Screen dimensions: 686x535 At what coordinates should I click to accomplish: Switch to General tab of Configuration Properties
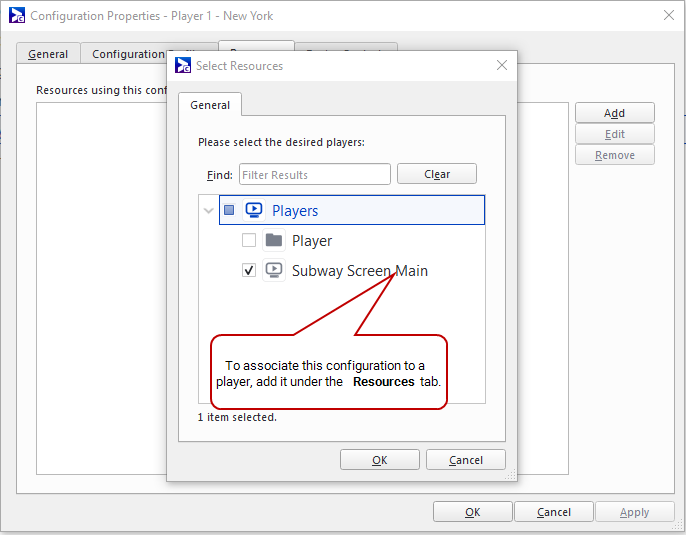click(48, 54)
